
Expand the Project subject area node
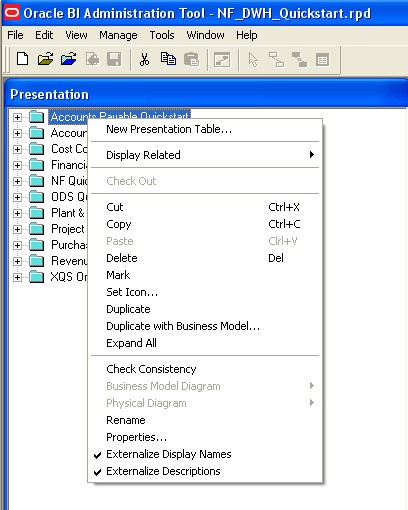pos(17,229)
